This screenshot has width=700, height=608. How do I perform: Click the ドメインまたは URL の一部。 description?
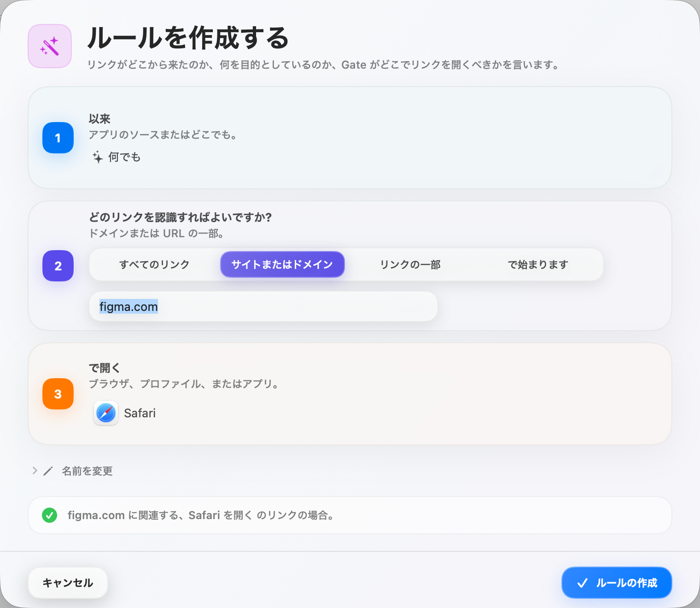point(157,234)
